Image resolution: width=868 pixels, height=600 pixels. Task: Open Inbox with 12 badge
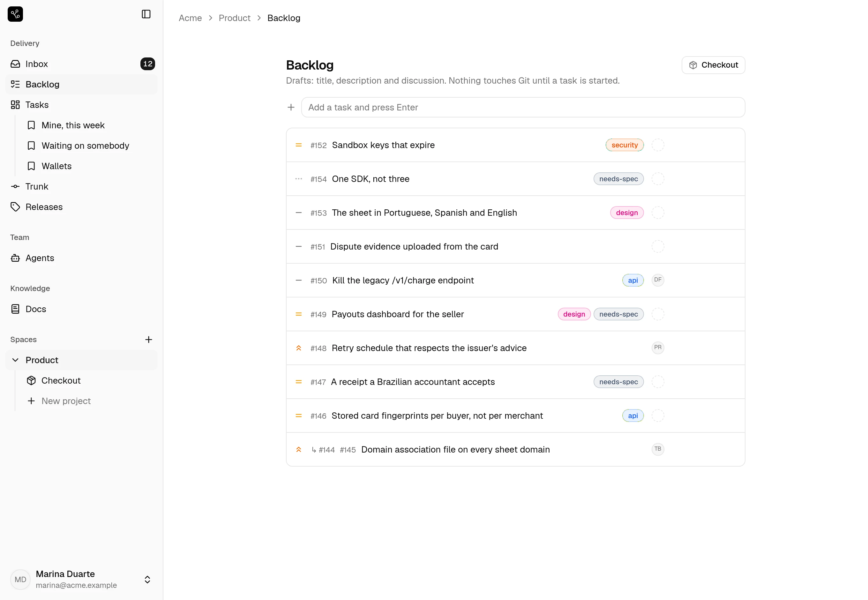pos(82,64)
